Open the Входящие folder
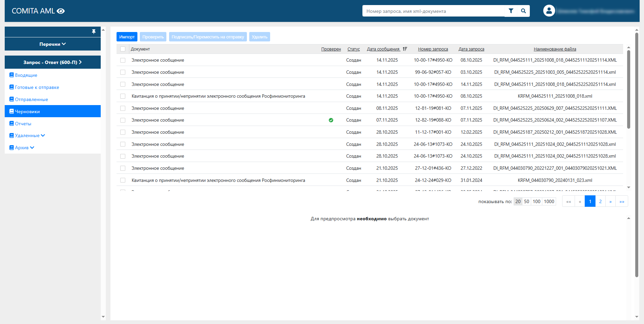The width and height of the screenshot is (644, 324). click(26, 75)
